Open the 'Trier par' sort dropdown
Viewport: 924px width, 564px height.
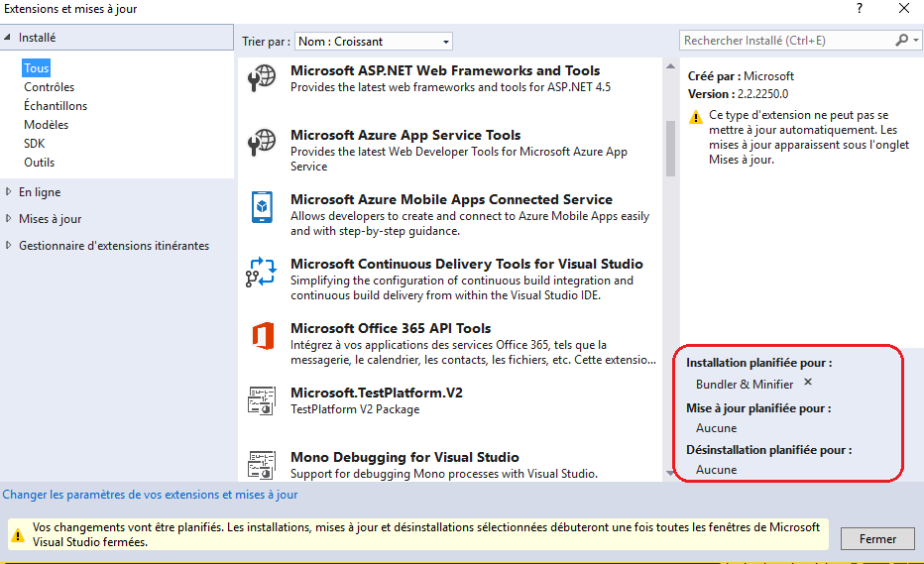373,42
